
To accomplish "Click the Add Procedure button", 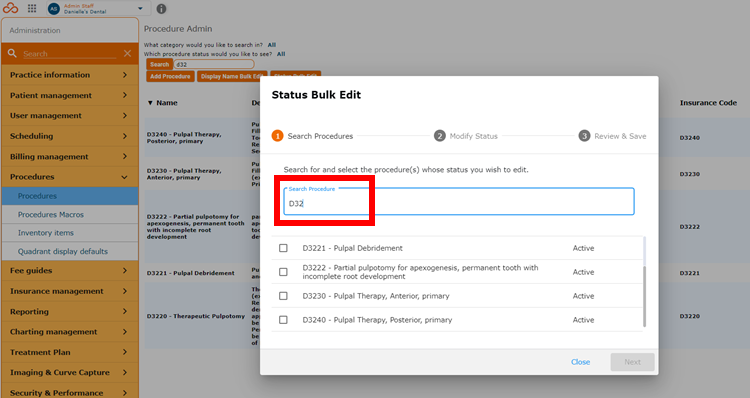I will [x=170, y=77].
